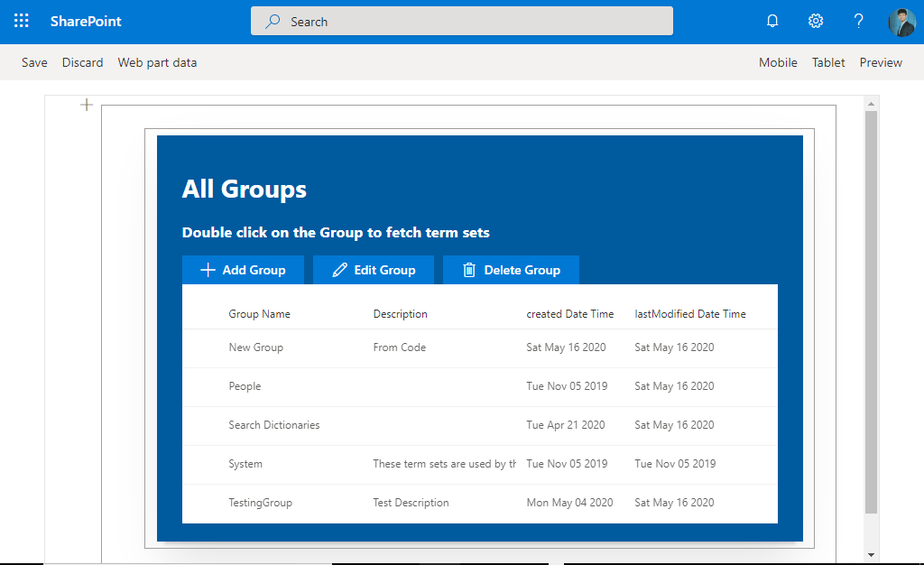Open SharePoint settings gear
This screenshot has height=565, width=924.
(815, 21)
